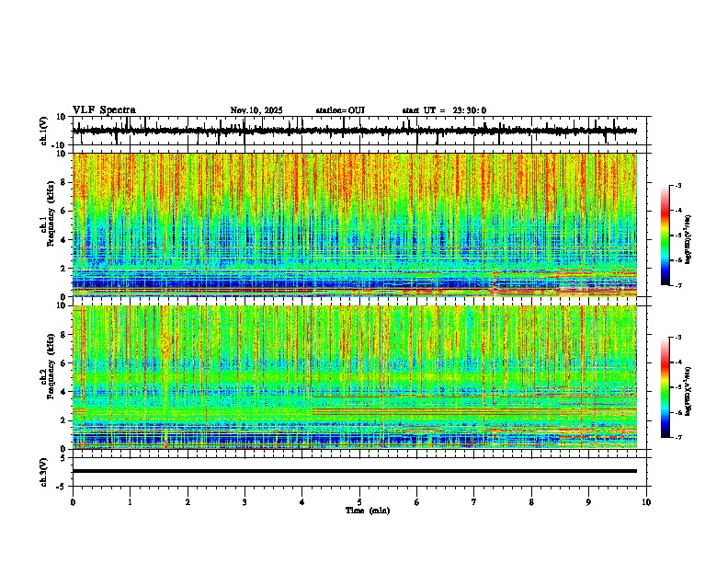Screen dimensions: 728x563
Task: Click the time axis tick label '8'
Action: coord(531,502)
